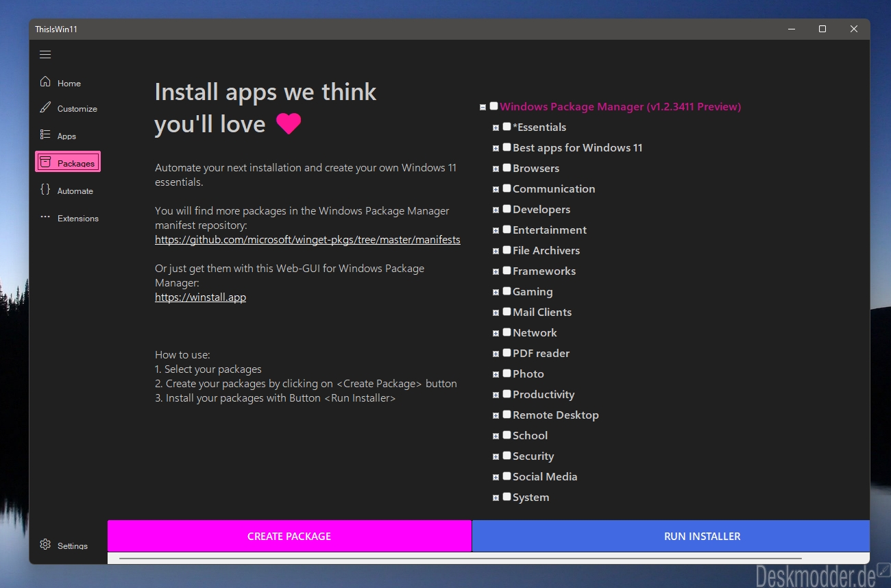Expand the File Archivers node
Image resolution: width=891 pixels, height=588 pixels.
[496, 251]
